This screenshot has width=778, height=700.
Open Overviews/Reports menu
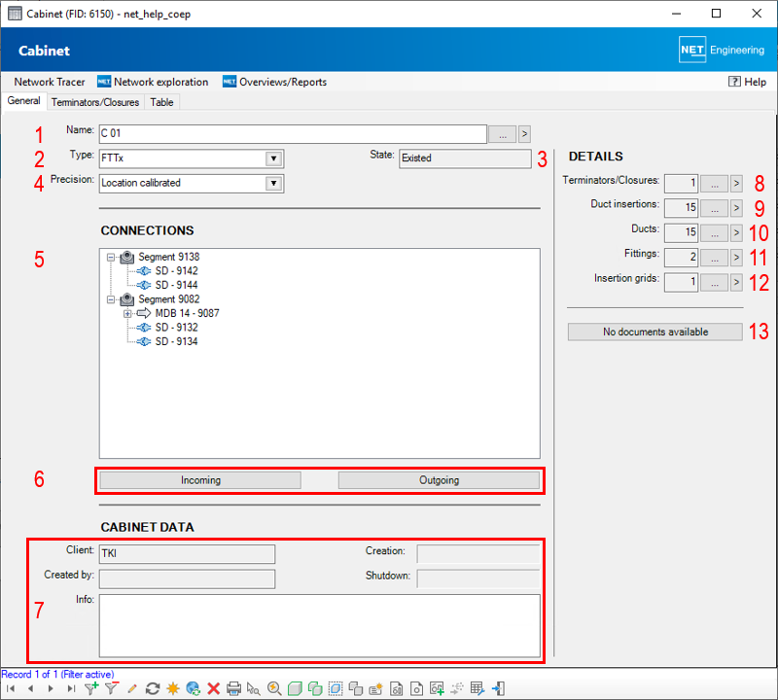[x=275, y=82]
